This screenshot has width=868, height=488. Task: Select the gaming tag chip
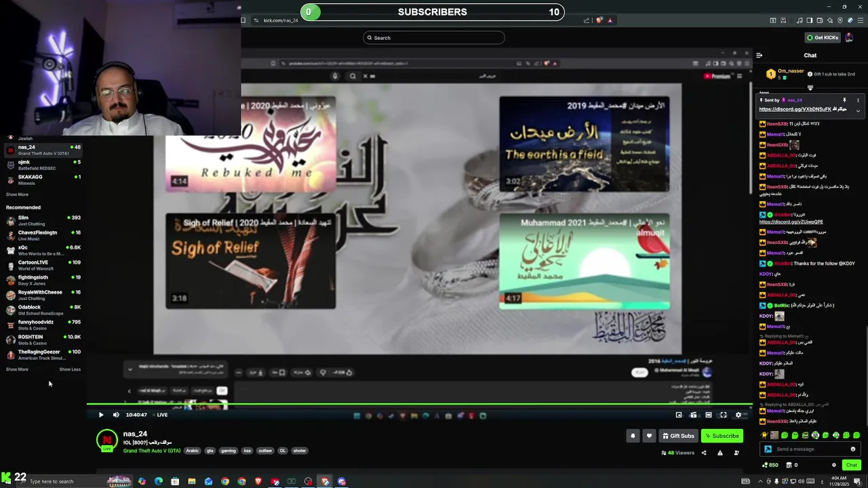pyautogui.click(x=229, y=451)
